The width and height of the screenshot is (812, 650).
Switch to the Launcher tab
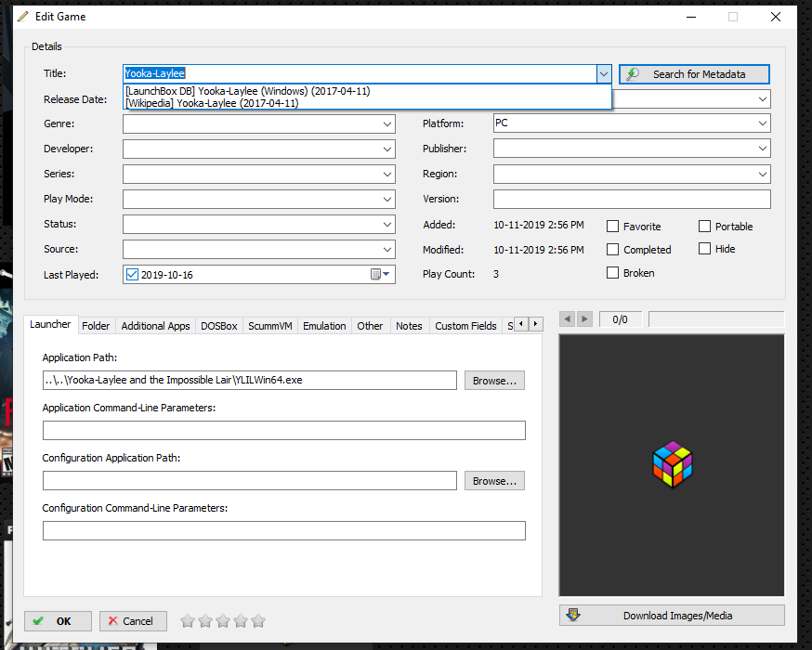click(50, 324)
